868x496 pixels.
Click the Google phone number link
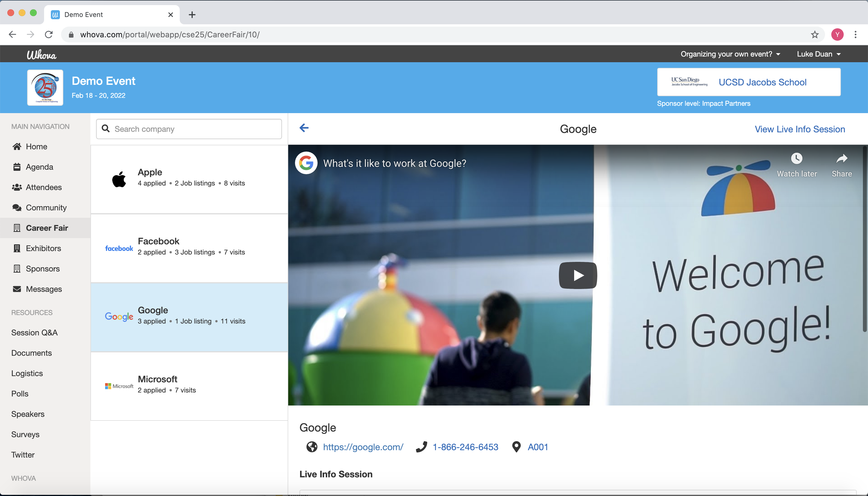pos(465,447)
